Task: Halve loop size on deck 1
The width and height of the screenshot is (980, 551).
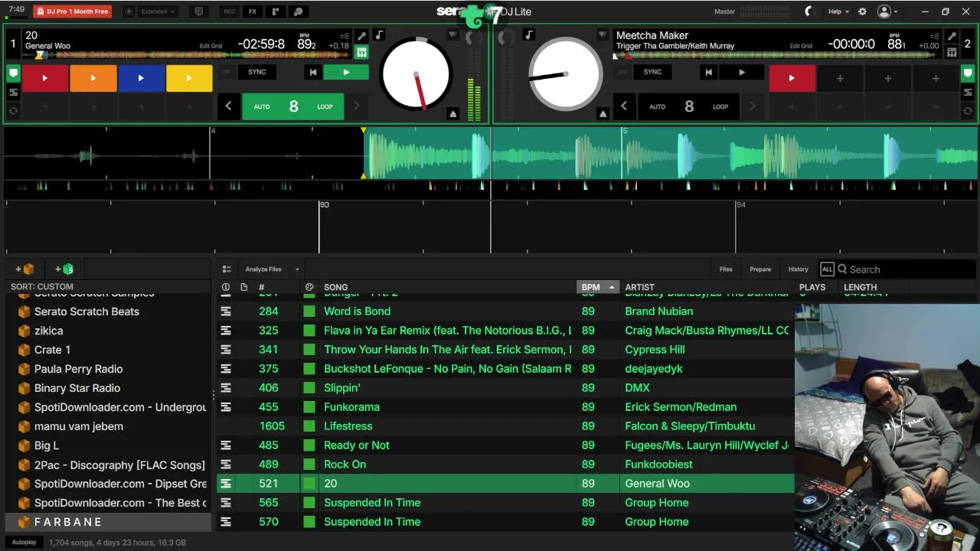Action: tap(228, 106)
